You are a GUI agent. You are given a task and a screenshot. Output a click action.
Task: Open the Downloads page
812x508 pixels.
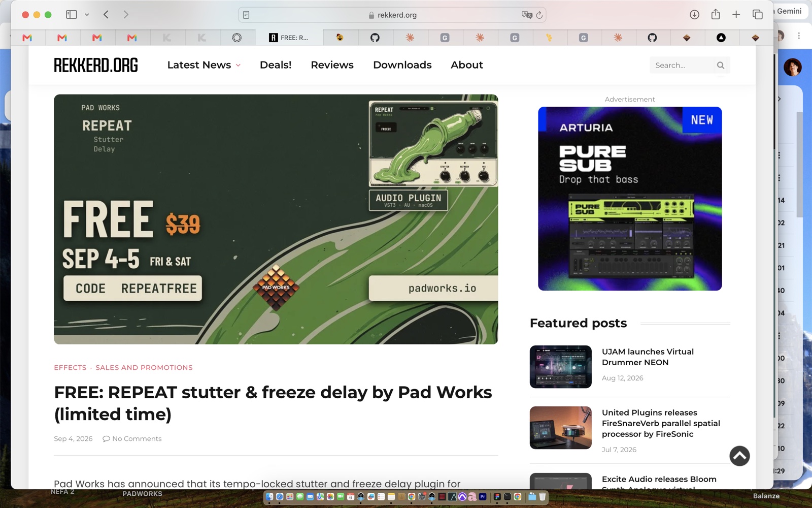coord(402,65)
